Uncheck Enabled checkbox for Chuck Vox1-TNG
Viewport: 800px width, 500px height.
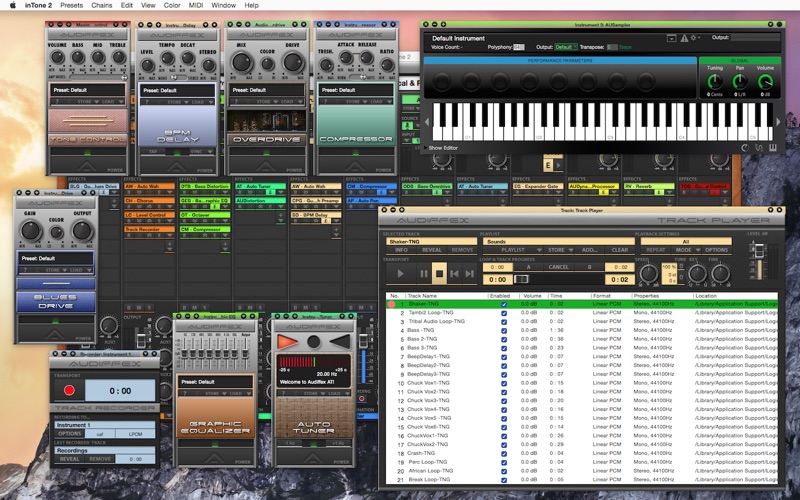[x=504, y=383]
